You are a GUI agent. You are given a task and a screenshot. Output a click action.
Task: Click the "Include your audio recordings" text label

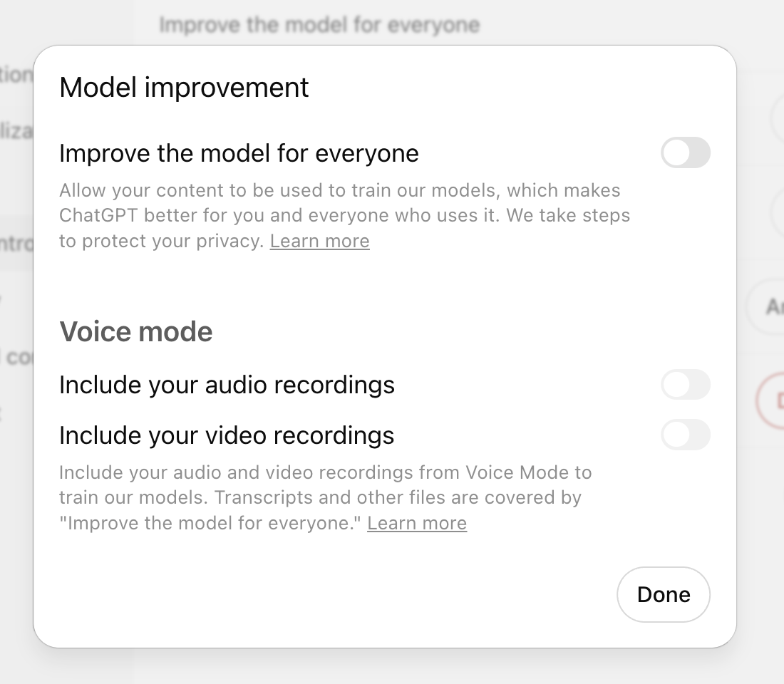pyautogui.click(x=227, y=385)
